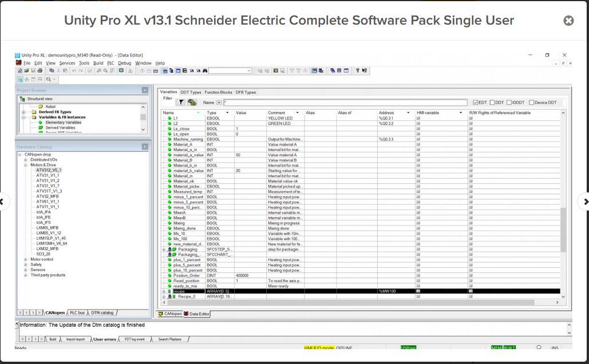Click the help question mark toolbar icon
The height and width of the screenshot is (364, 589).
pyautogui.click(x=358, y=70)
